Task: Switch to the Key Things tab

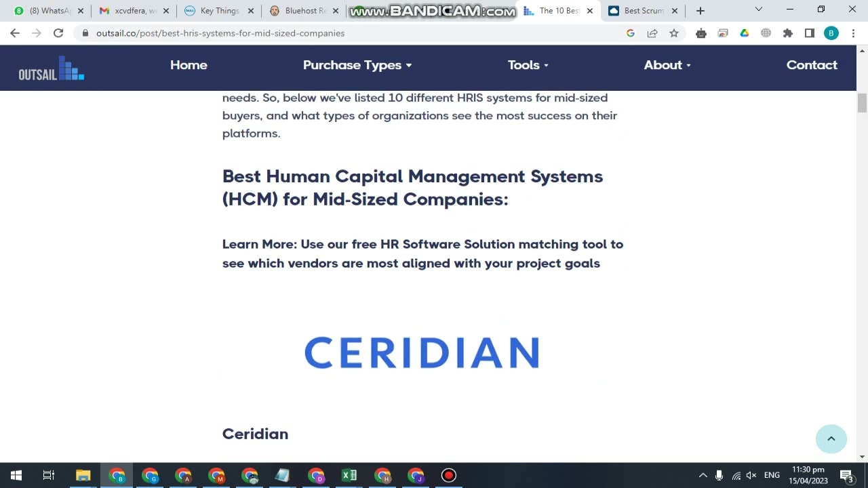Action: click(217, 11)
